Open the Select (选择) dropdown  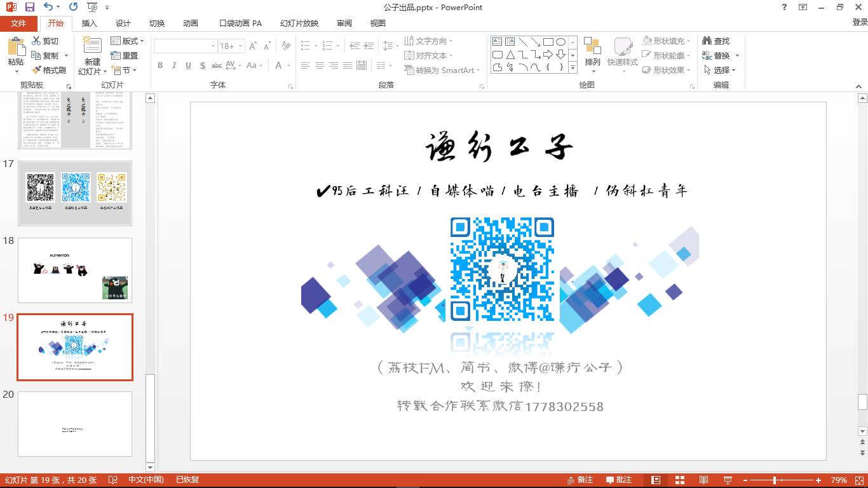click(719, 70)
